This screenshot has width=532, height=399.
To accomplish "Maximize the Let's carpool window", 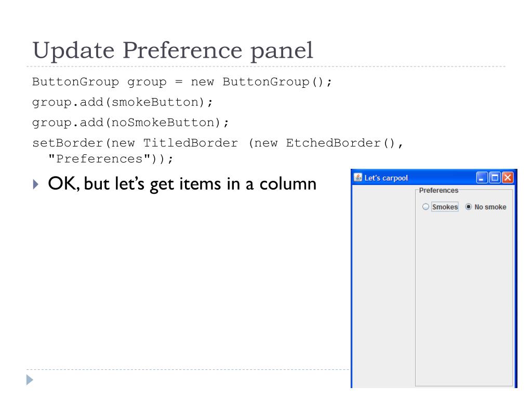I will 495,178.
